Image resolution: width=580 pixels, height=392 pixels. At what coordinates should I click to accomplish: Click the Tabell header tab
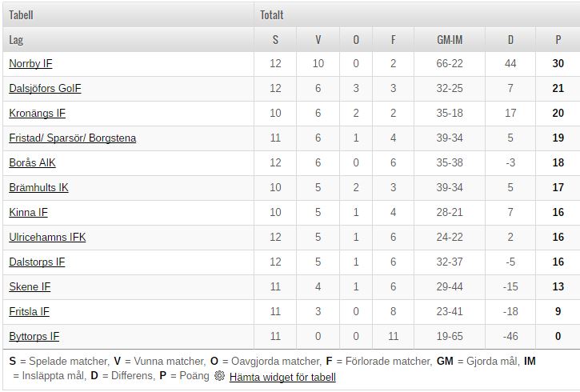point(21,14)
